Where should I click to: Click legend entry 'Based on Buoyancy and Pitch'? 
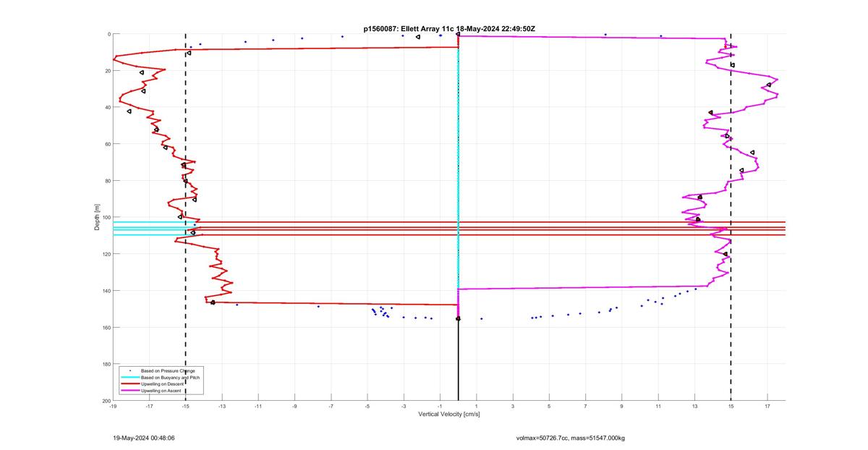(171, 378)
